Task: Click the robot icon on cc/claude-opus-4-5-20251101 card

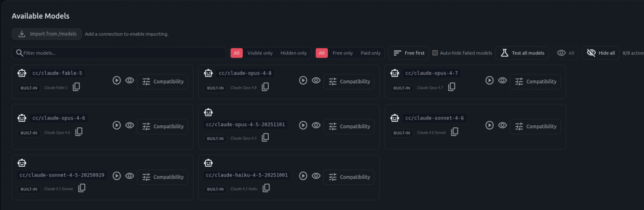Action: [208, 113]
